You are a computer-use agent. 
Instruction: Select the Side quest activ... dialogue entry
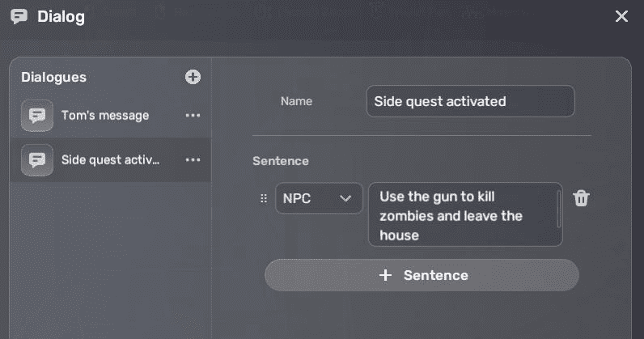[x=110, y=159]
